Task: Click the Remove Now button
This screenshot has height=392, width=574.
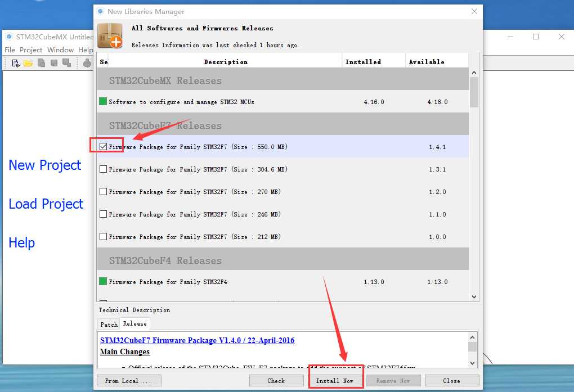Action: pyautogui.click(x=393, y=381)
